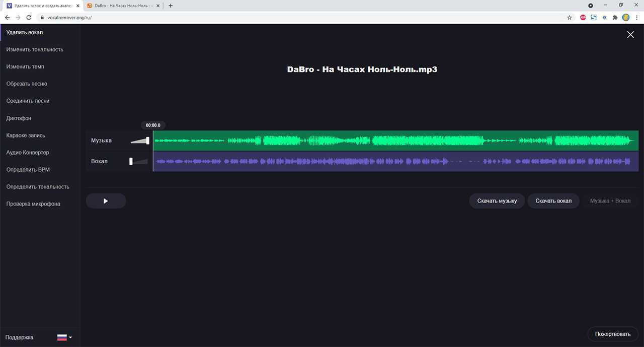Click the Музыка + Вокал button
Viewport: 644px width, 347px height.
click(x=610, y=201)
